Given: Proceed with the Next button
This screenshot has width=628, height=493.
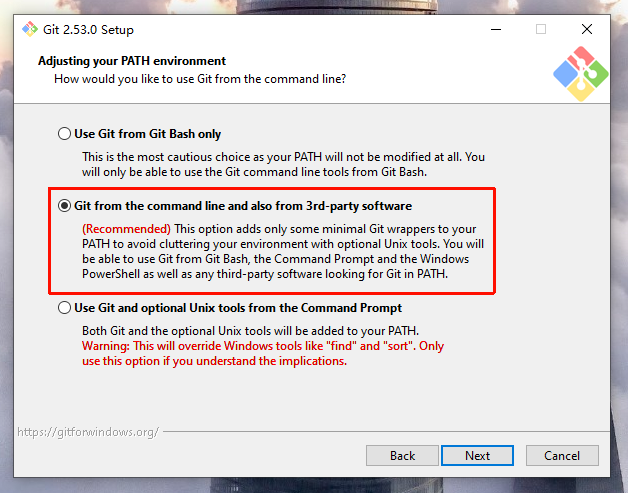Looking at the screenshot, I should coord(478,455).
